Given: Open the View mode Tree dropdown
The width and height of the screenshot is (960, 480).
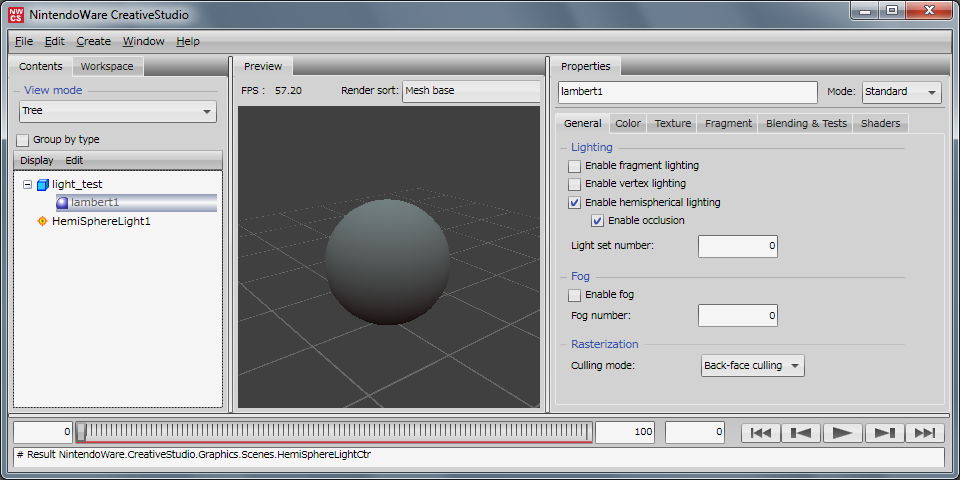Looking at the screenshot, I should point(118,111).
